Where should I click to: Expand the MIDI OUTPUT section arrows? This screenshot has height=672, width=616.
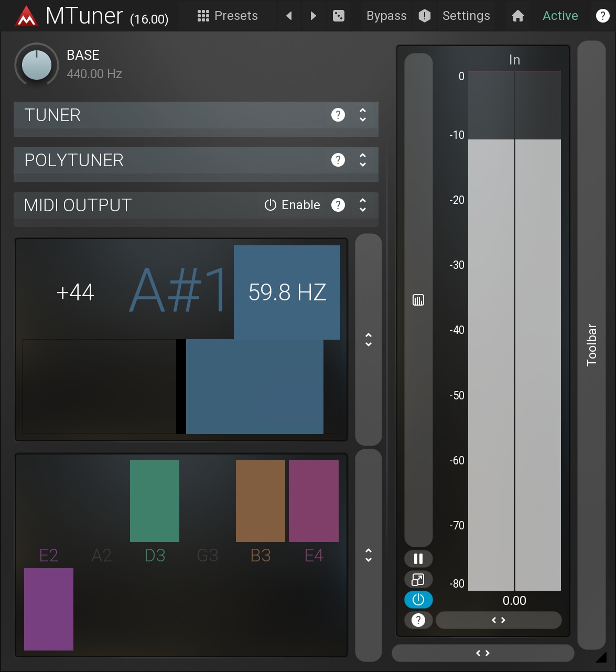point(363,205)
